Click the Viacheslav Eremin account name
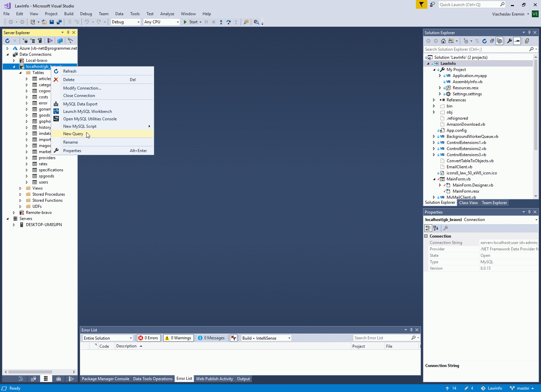This screenshot has height=392, width=541. 508,14
